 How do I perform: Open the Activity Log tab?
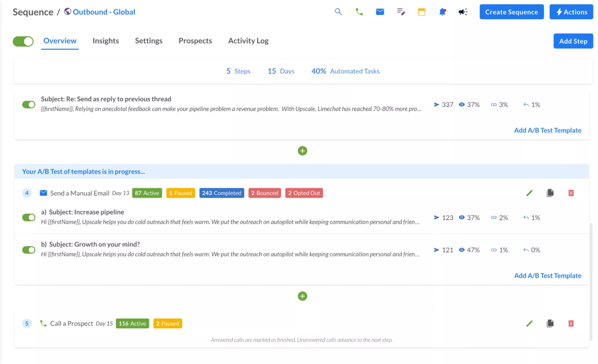[x=248, y=41]
